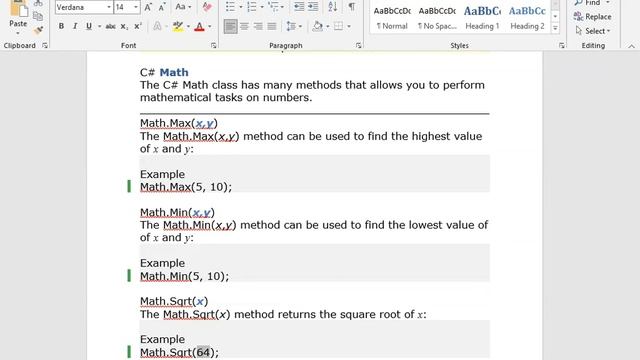Open the underline style dropdown arrow
The height and width of the screenshot is (360, 640).
pyautogui.click(x=99, y=27)
